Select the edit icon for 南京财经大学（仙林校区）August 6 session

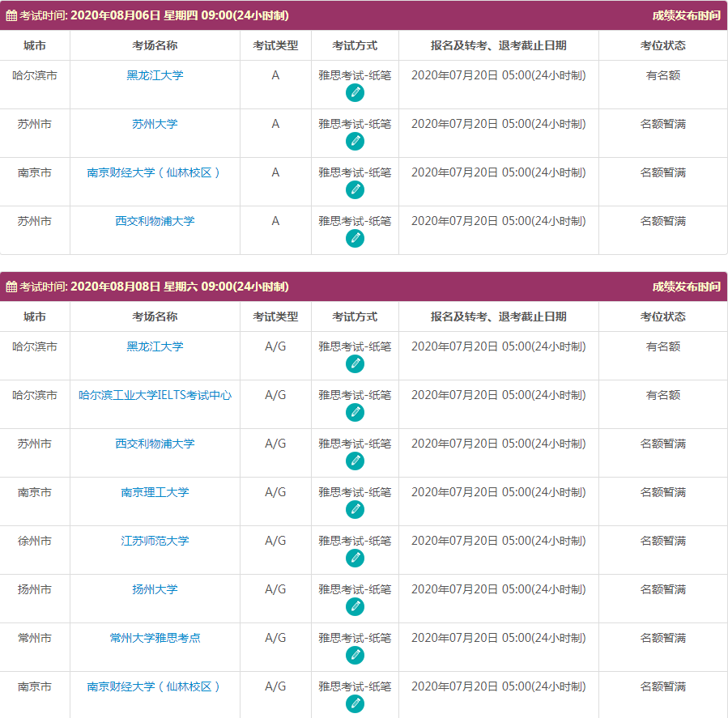[x=355, y=189]
